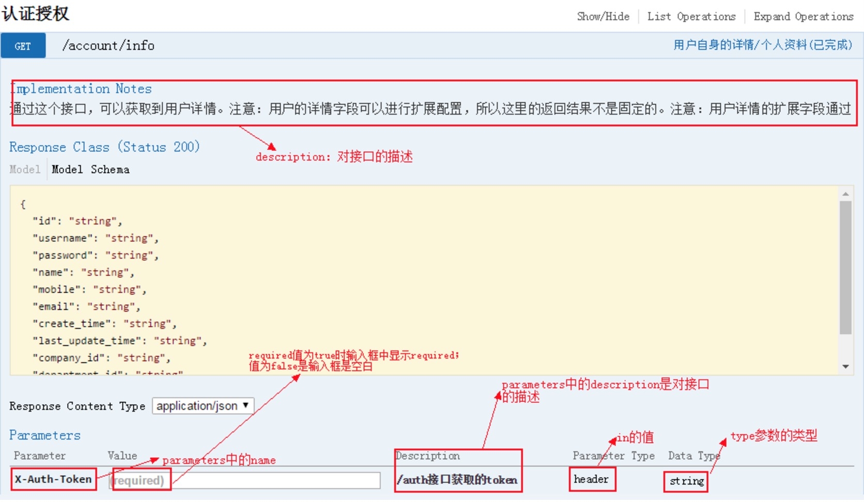Click the 认证授权 section heading
The height and width of the screenshot is (504, 864).
35,13
